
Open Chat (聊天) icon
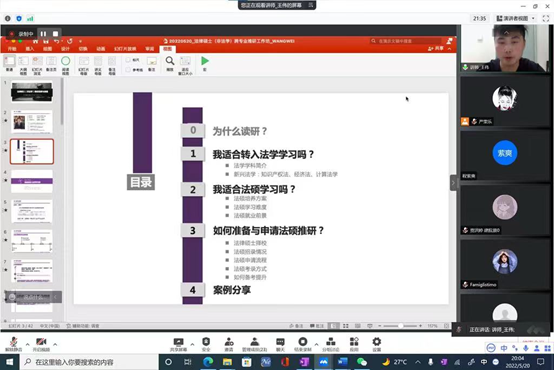click(x=280, y=345)
